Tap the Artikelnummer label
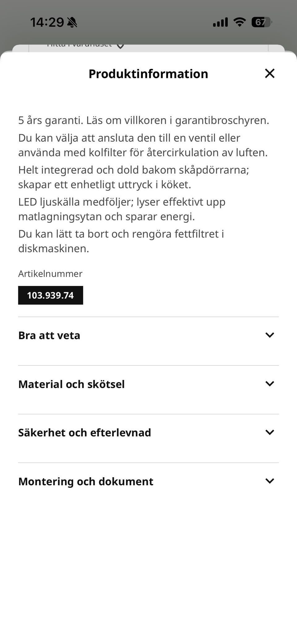297x644 pixels. coord(50,274)
